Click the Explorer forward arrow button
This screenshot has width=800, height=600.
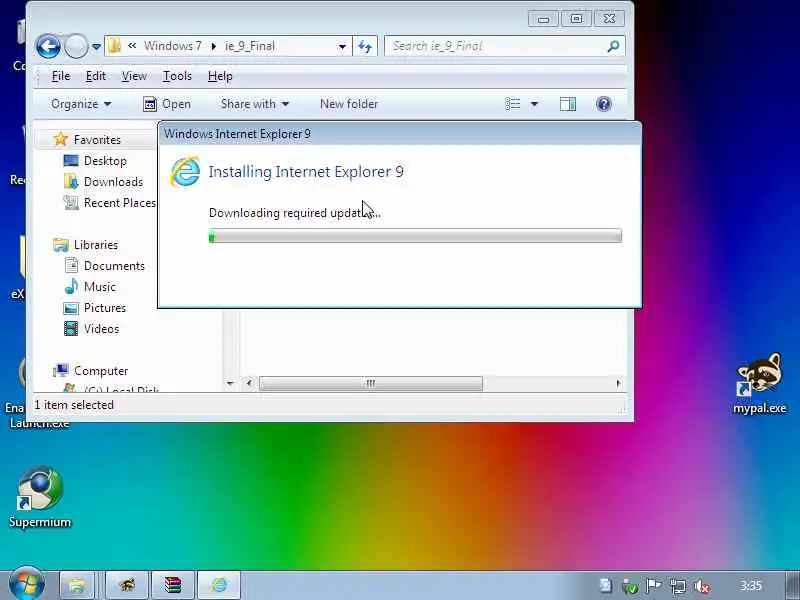pos(77,46)
